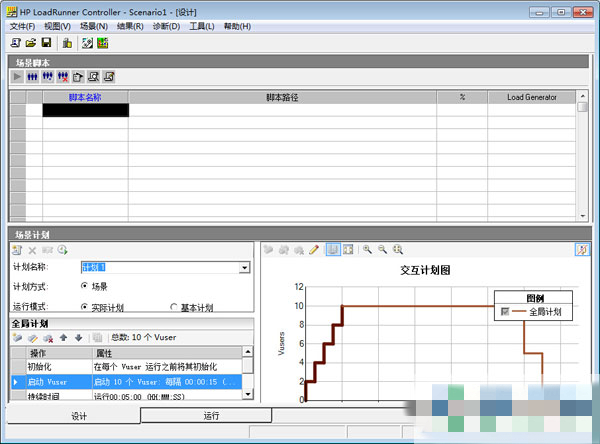This screenshot has width=600, height=444.
Task: Open the 帮助(H) menu
Action: click(237, 26)
